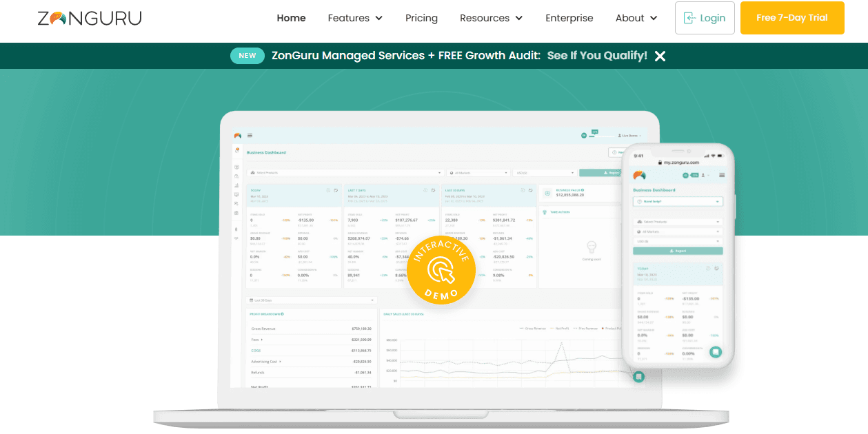Expand the Features dropdown menu
868x434 pixels.
pyautogui.click(x=355, y=18)
